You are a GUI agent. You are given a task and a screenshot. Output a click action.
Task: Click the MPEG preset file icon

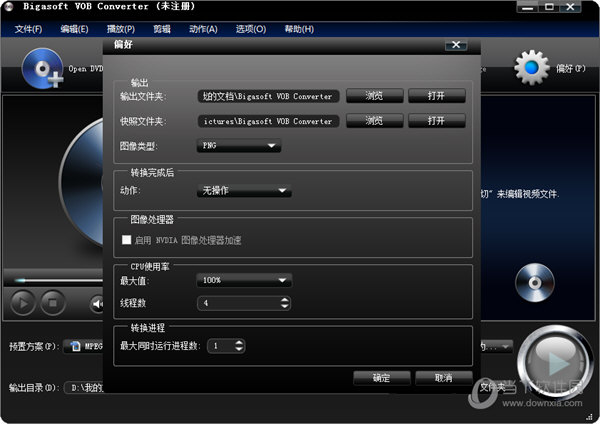tap(76, 346)
